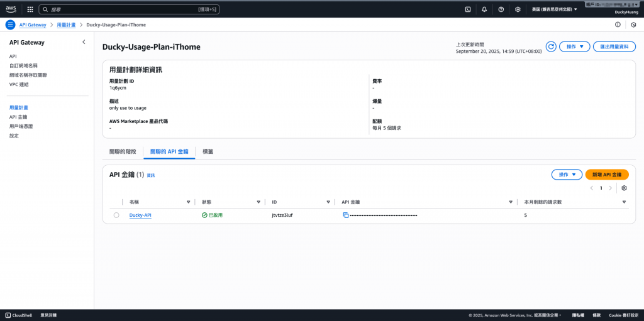The width and height of the screenshot is (644, 321).
Task: Open the Ducky-API key link
Action: (x=140, y=215)
